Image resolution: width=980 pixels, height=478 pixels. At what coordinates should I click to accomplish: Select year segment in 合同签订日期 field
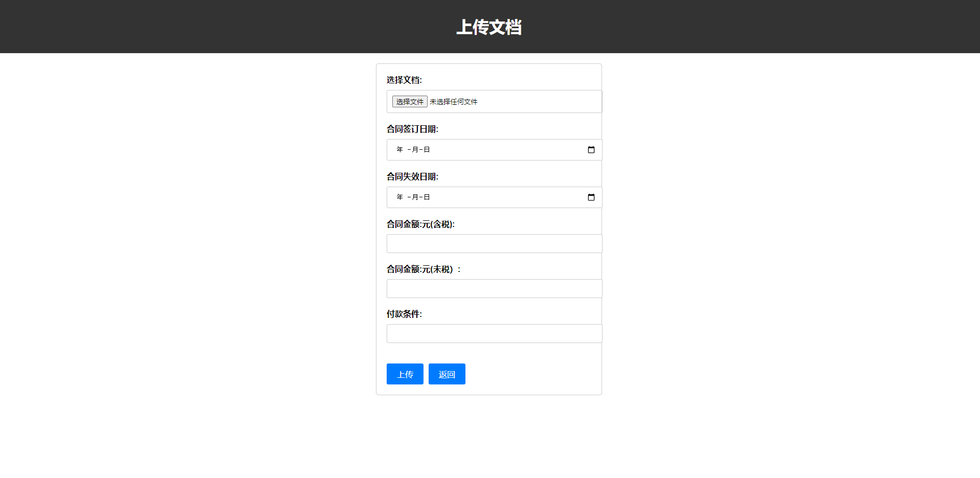coord(400,150)
